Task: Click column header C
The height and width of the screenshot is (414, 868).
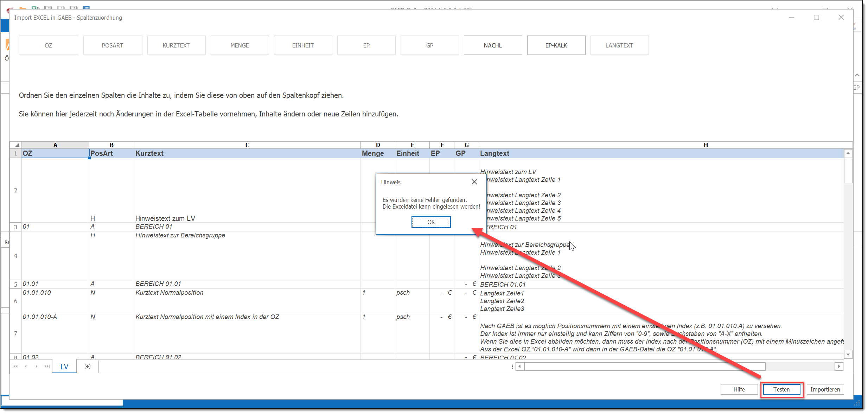Action: pyautogui.click(x=247, y=145)
